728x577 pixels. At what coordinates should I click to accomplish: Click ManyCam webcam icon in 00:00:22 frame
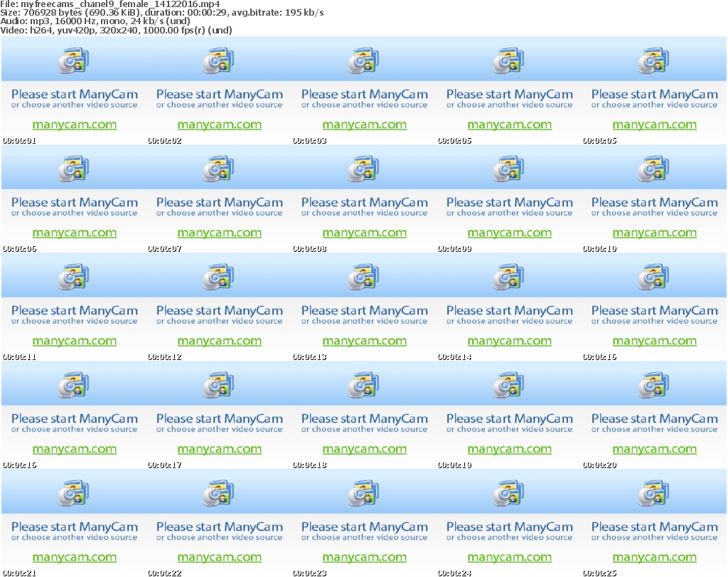tap(218, 493)
